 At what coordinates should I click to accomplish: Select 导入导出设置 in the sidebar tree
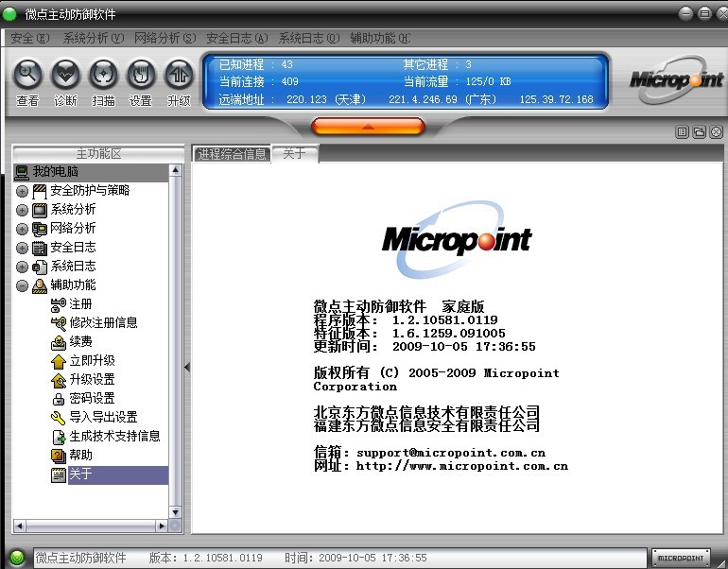click(103, 417)
